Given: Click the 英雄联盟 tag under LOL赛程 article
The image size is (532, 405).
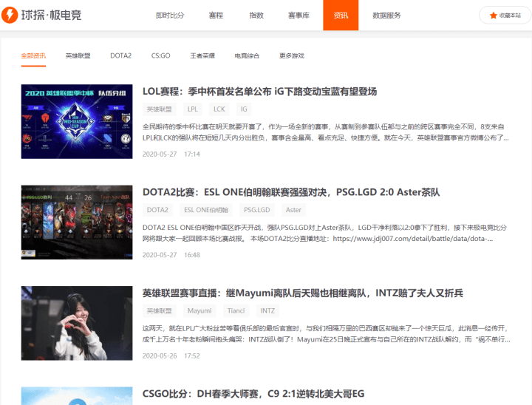Looking at the screenshot, I should 160,109.
